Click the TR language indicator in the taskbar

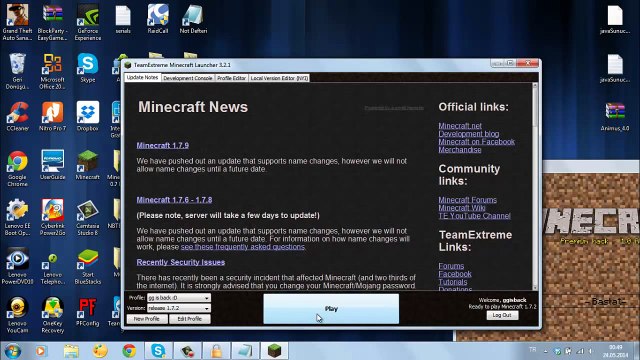[x=532, y=349]
